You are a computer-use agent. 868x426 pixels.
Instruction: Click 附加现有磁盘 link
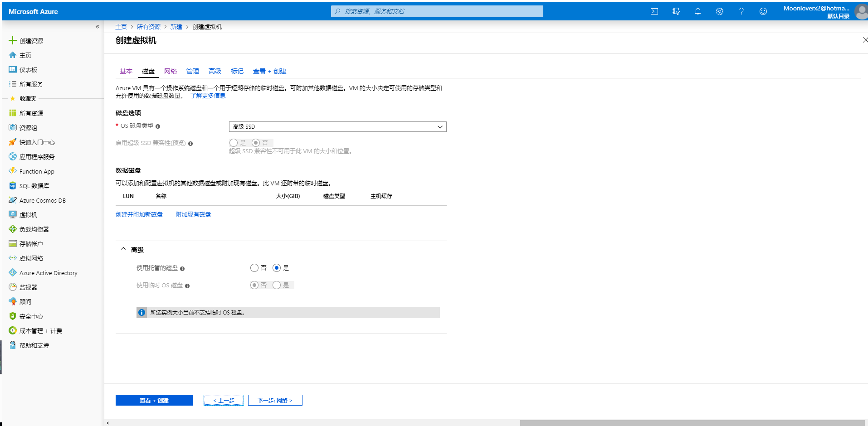coord(193,214)
